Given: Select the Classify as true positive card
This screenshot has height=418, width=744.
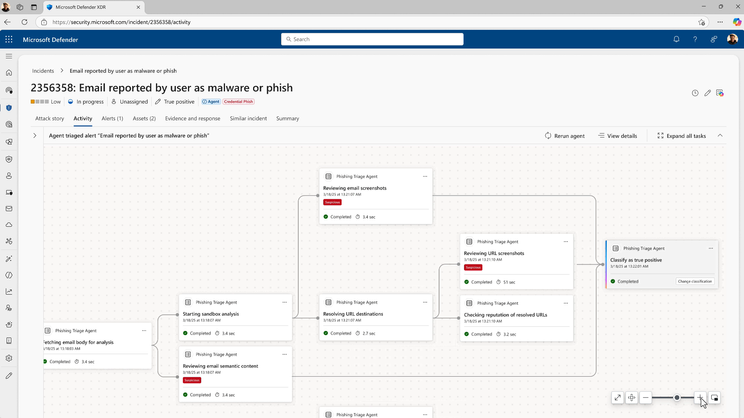Looking at the screenshot, I should coord(661,265).
